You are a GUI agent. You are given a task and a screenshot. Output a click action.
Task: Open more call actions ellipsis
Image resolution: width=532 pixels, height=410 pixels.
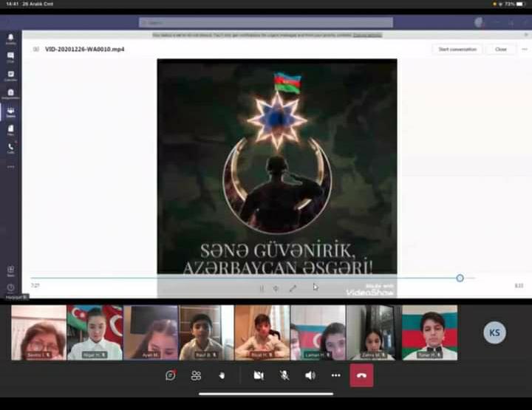pos(335,375)
